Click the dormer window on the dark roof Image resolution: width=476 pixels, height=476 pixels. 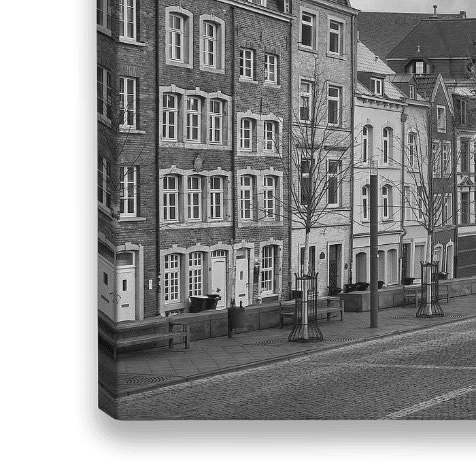[x=419, y=66]
